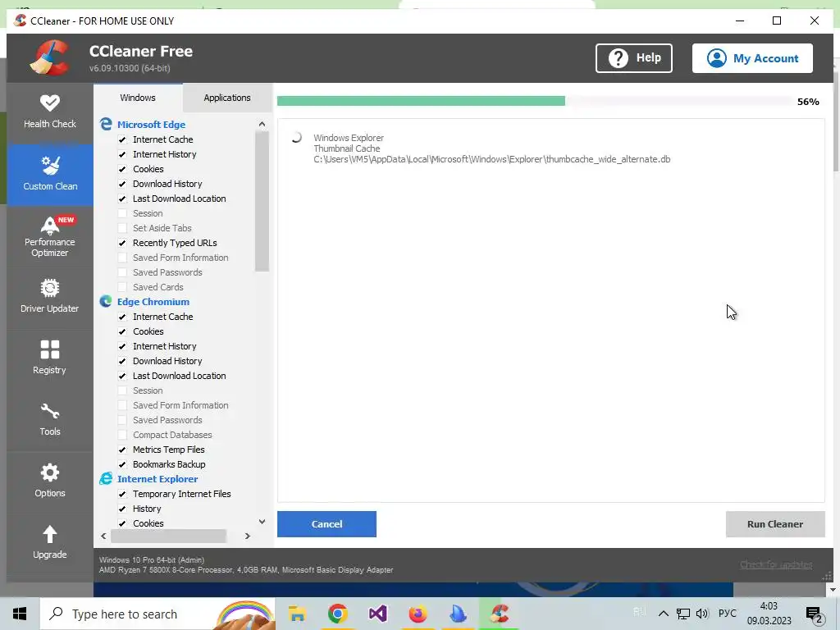Collapse the Internet Explorer group heading
840x630 pixels.
point(157,479)
